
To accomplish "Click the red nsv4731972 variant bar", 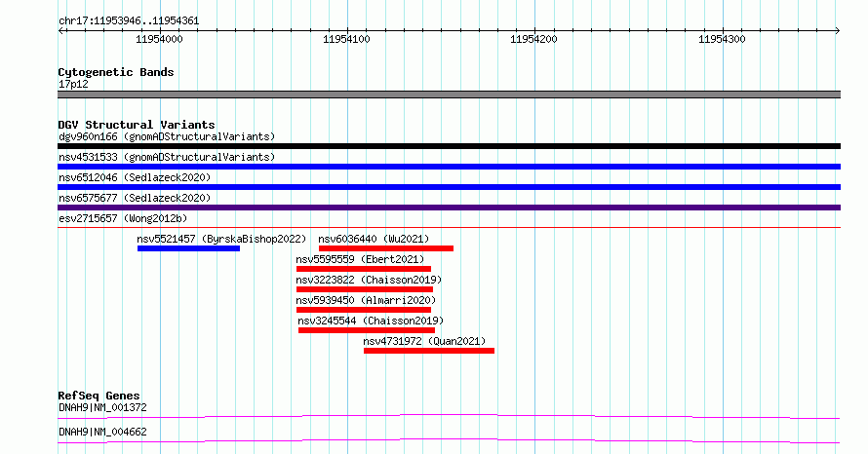I will tap(429, 351).
